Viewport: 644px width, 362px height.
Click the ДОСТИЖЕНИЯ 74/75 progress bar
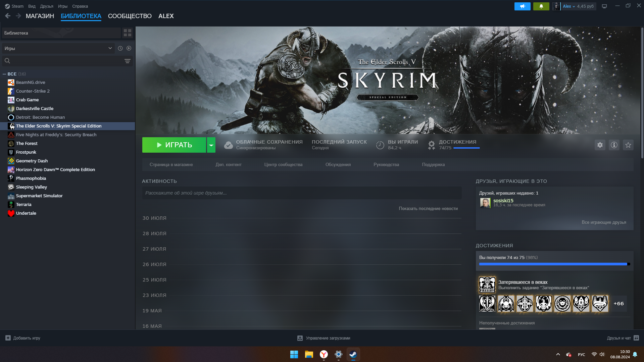(466, 148)
